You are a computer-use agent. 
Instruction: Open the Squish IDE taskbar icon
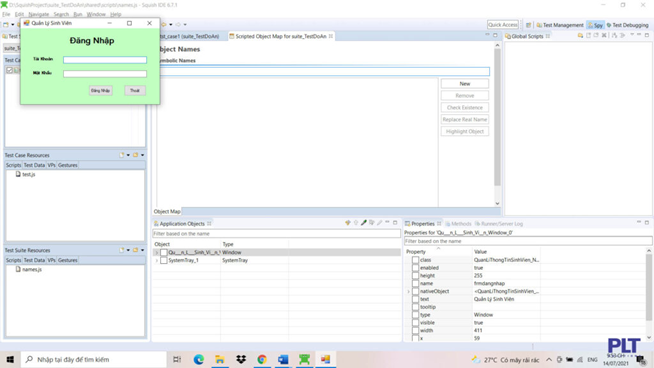click(x=304, y=359)
